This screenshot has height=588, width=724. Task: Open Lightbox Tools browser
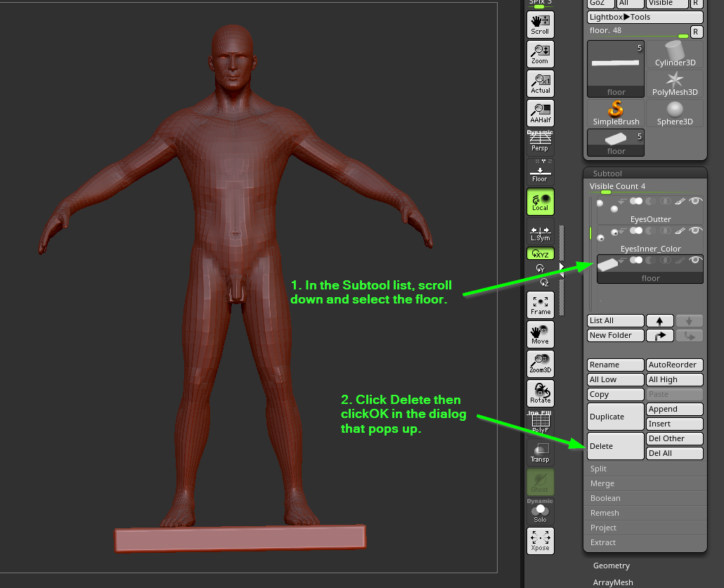645,17
